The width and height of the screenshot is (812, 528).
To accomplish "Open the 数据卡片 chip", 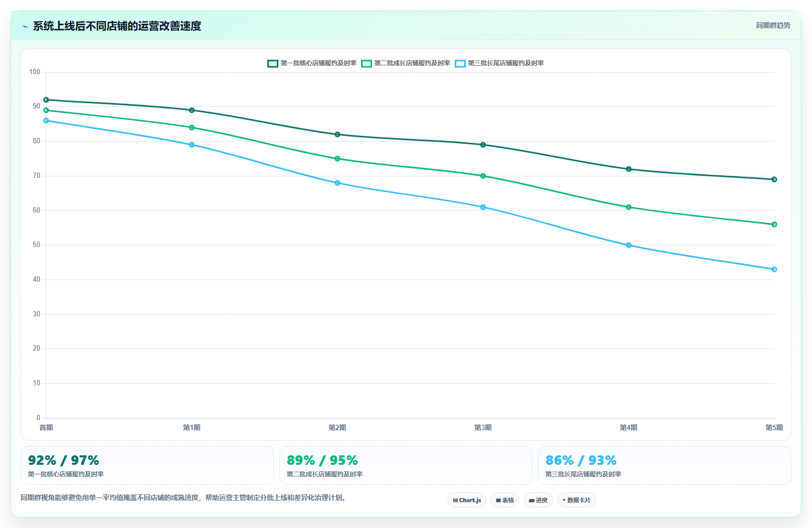I will pos(576,500).
